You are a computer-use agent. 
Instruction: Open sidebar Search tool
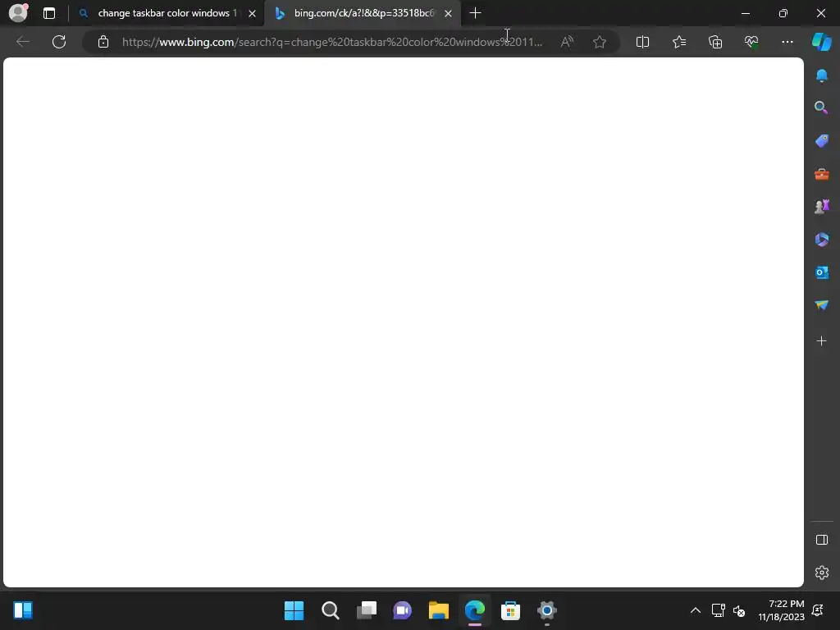pos(821,107)
